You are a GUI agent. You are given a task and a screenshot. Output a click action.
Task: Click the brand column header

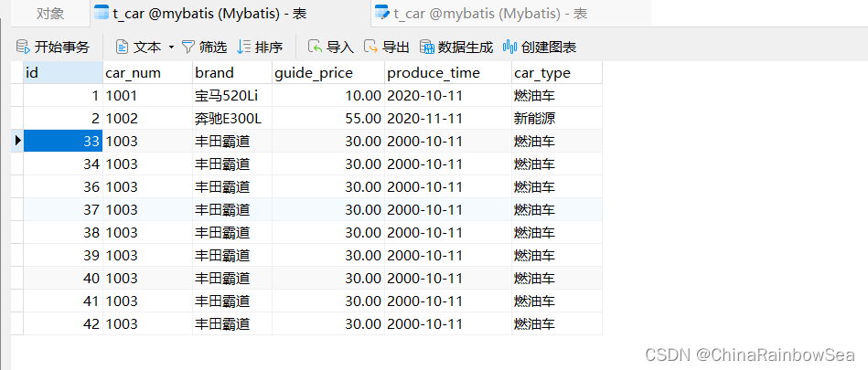pos(232,72)
